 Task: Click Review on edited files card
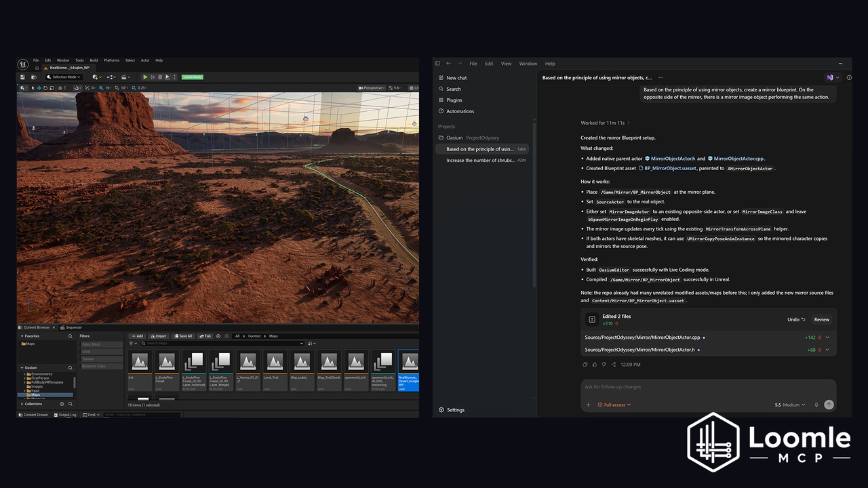click(x=821, y=319)
